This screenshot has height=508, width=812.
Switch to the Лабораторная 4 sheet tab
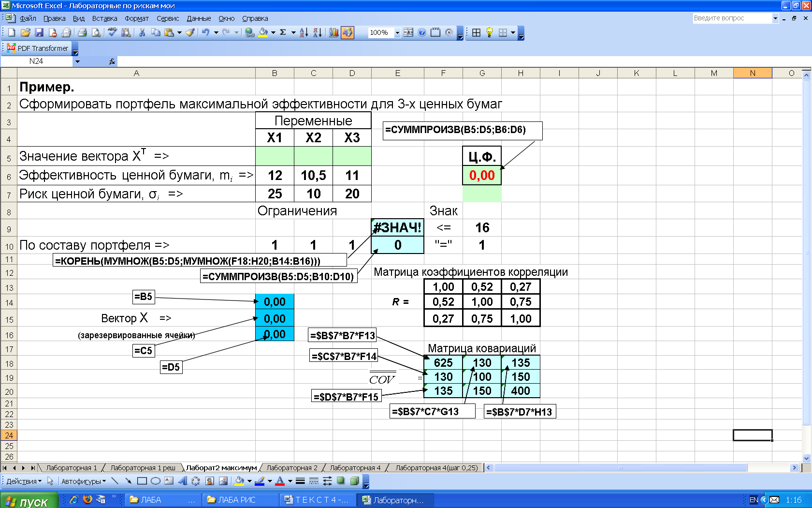point(355,468)
